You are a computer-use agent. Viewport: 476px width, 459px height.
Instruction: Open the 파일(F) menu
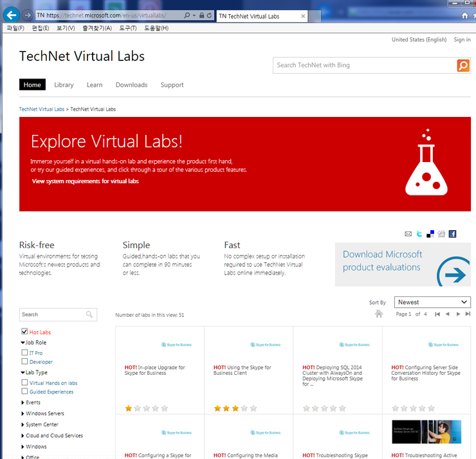15,28
